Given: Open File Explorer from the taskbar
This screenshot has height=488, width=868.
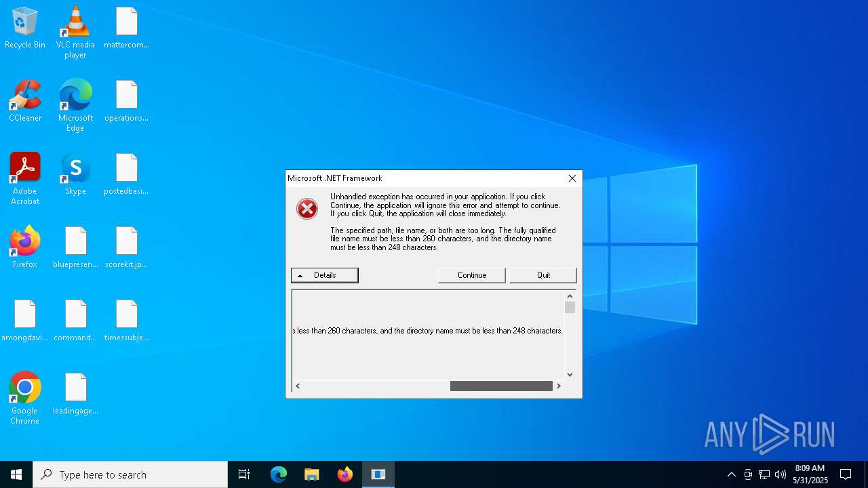Looking at the screenshot, I should point(312,474).
